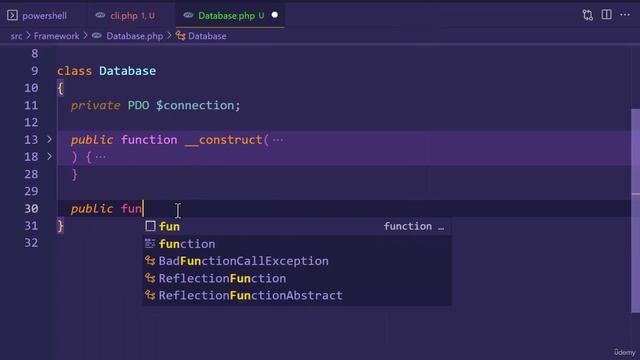Click the class icon beside ReflectionFunctionAbstract
The width and height of the screenshot is (640, 360).
click(x=150, y=295)
